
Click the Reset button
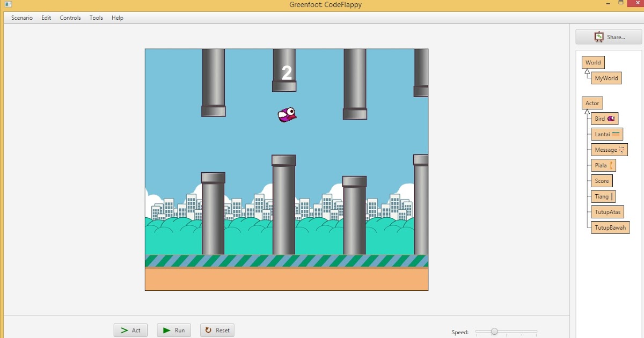217,330
